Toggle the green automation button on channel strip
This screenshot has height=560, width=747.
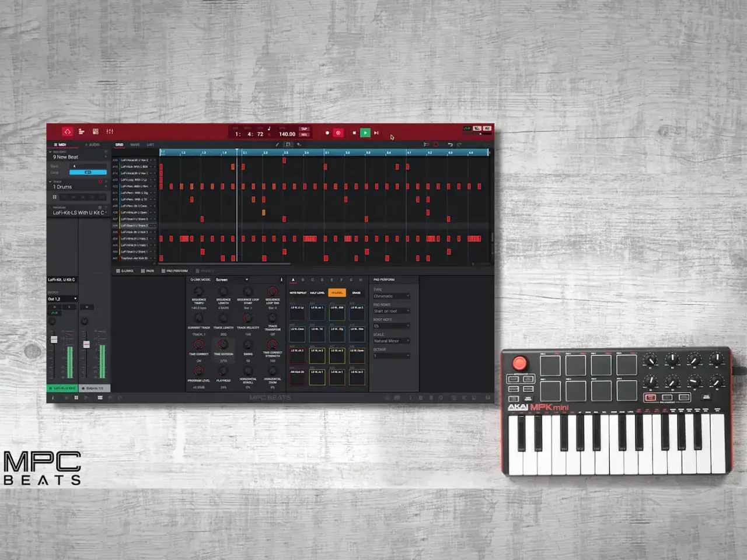pyautogui.click(x=54, y=313)
